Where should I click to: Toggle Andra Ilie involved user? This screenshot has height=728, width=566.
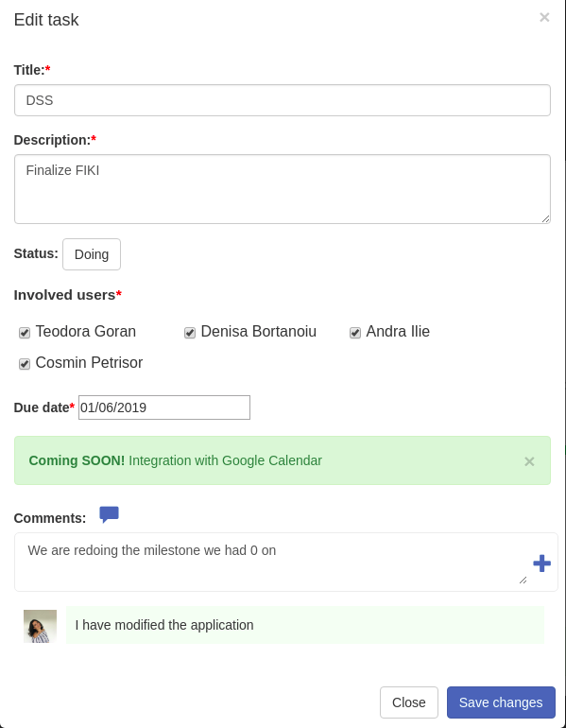(x=355, y=333)
